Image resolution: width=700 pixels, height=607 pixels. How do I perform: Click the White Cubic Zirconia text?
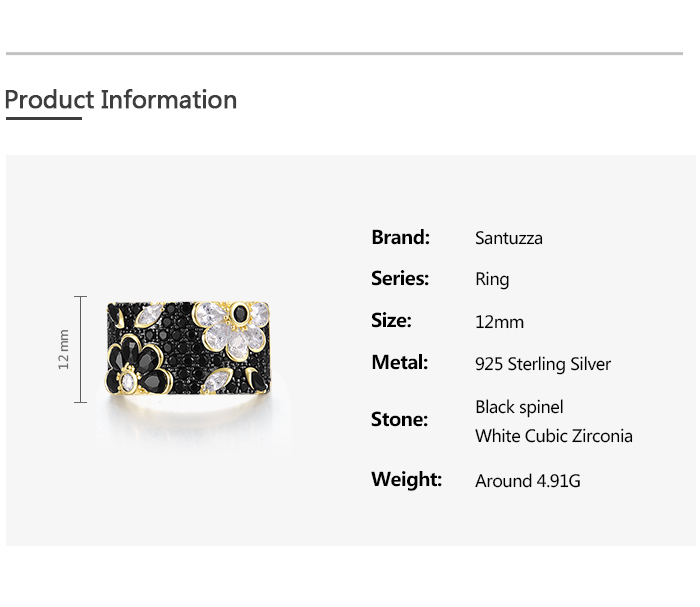pyautogui.click(x=554, y=436)
